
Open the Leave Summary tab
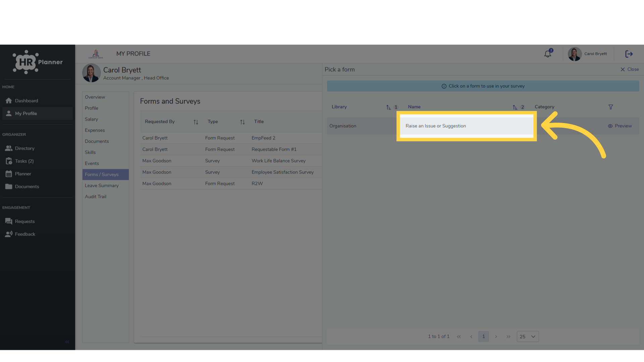(x=106, y=186)
